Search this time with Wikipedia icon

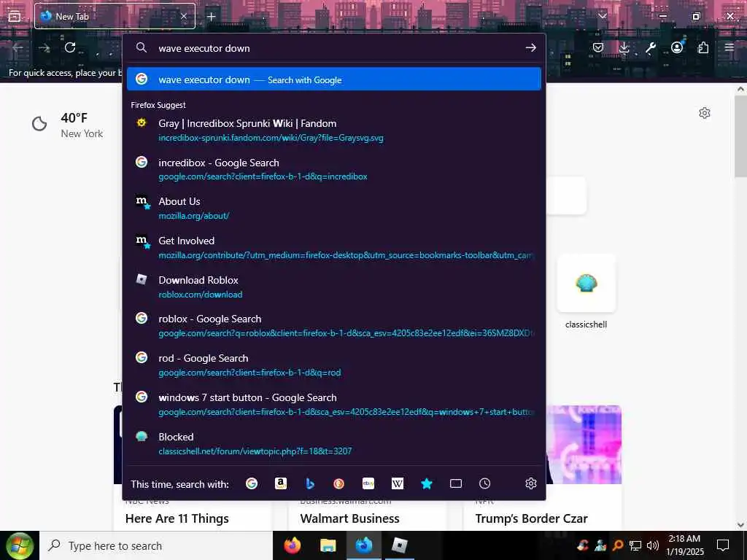(398, 484)
